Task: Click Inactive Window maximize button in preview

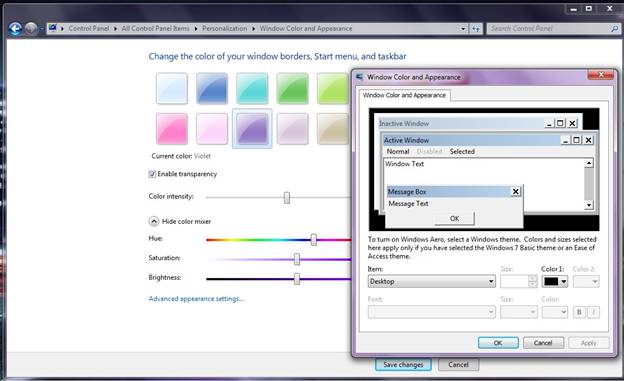Action: click(560, 123)
